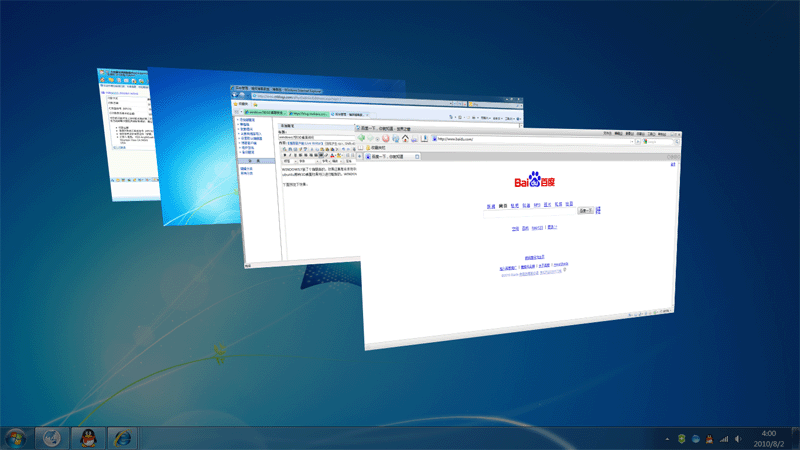This screenshot has width=800, height=450.
Task: Open QQ penguin from the taskbar
Action: click(88, 438)
